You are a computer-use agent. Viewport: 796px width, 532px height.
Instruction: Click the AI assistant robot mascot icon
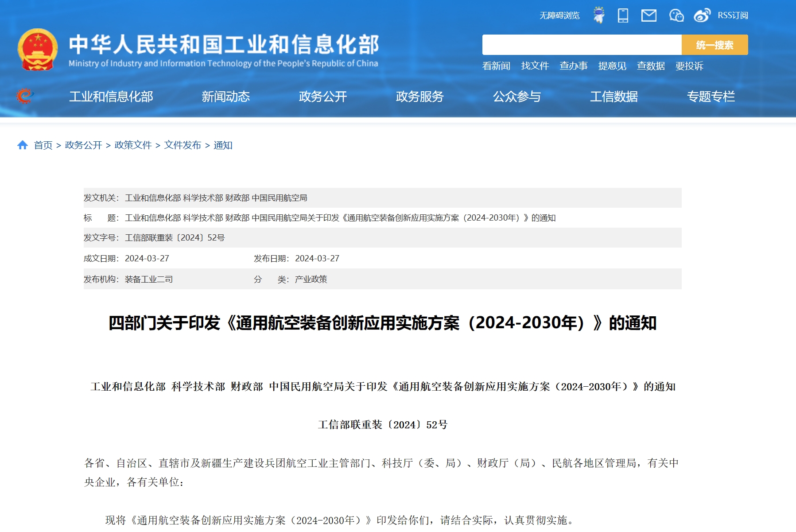[599, 15]
